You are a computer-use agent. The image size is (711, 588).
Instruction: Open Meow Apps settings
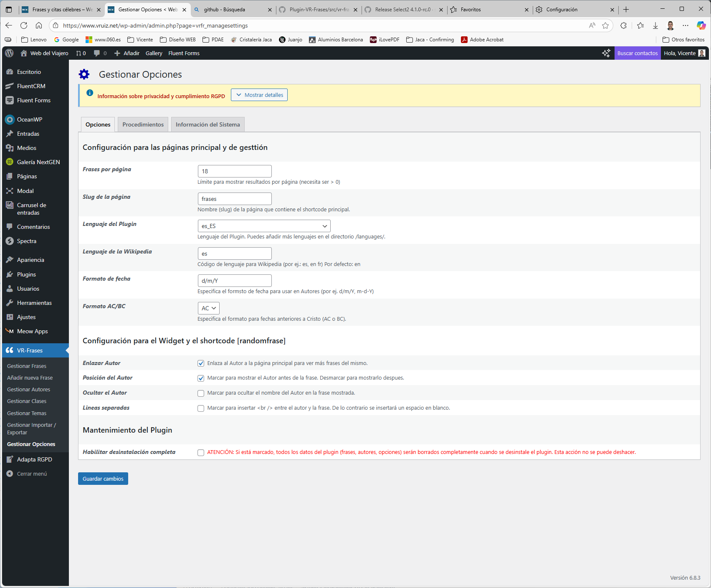pos(32,331)
